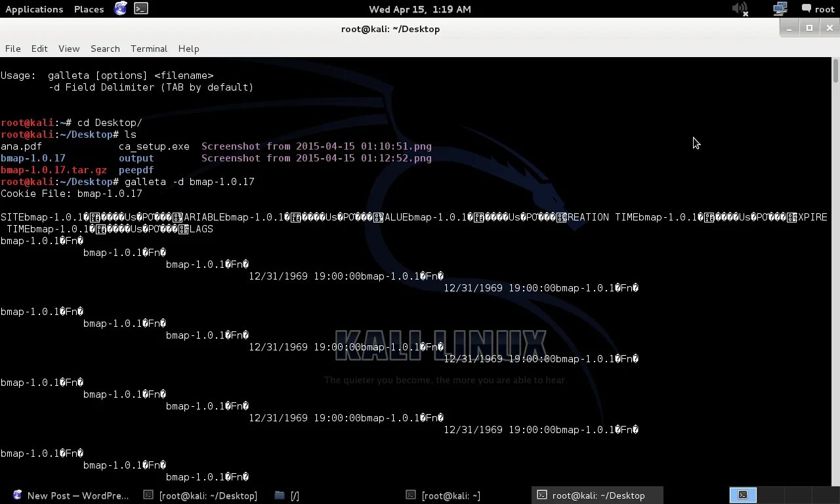Click the folder icon in taskbar
The height and width of the screenshot is (504, 840).
click(280, 495)
